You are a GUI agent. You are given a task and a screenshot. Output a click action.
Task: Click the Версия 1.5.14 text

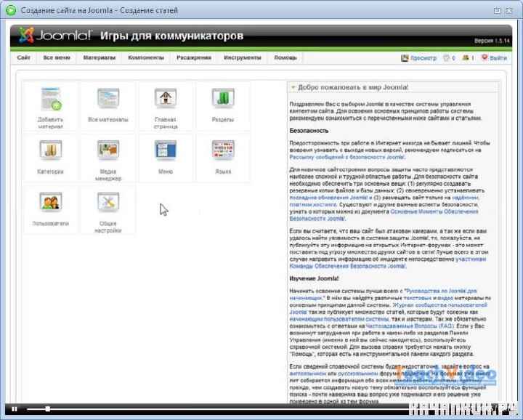[x=492, y=41]
